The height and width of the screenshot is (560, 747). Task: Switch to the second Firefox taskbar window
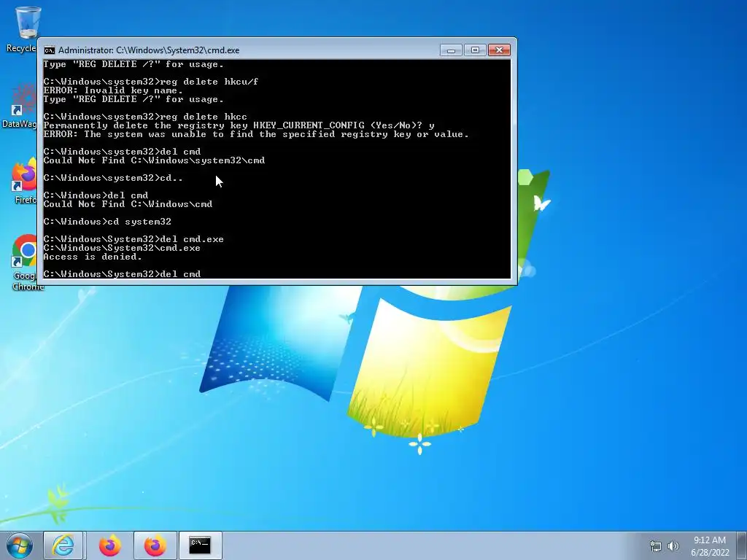coord(155,545)
